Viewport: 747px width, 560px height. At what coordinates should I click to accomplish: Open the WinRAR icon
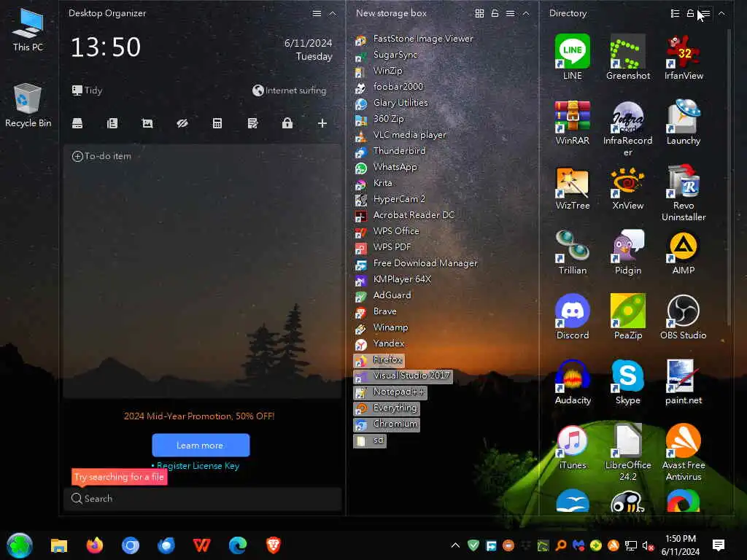click(572, 122)
